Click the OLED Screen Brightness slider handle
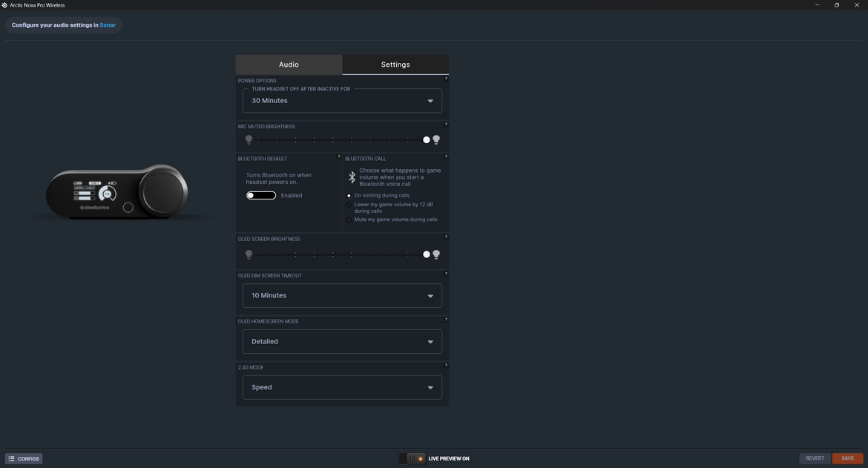Image resolution: width=868 pixels, height=468 pixels. [427, 254]
